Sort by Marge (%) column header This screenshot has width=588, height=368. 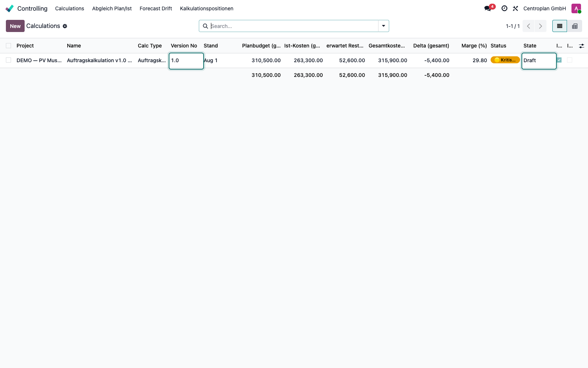point(474,46)
